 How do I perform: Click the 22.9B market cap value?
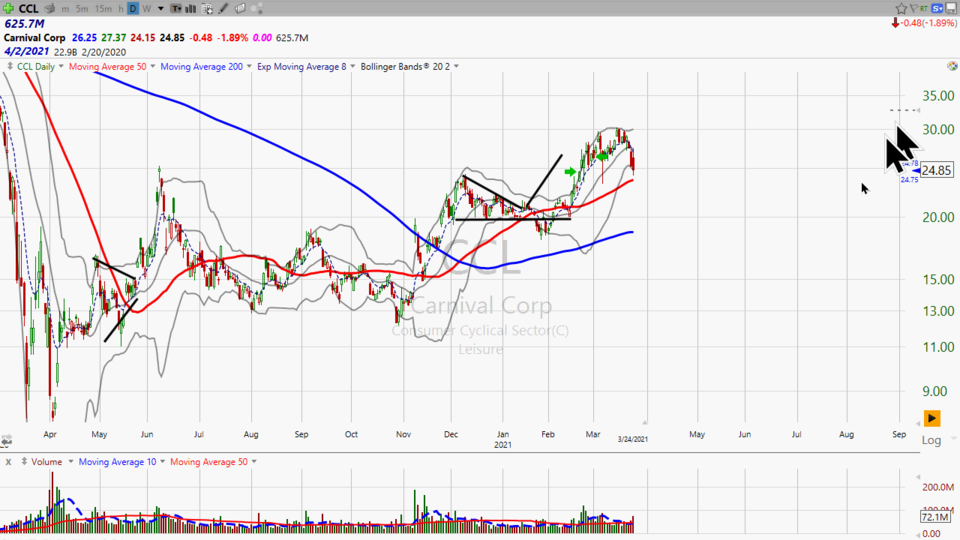66,52
